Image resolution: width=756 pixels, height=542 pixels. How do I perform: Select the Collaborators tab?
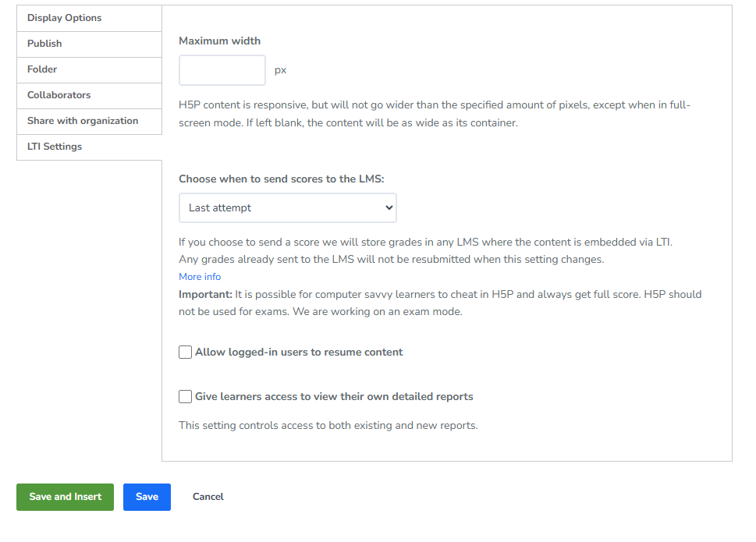pyautogui.click(x=59, y=95)
